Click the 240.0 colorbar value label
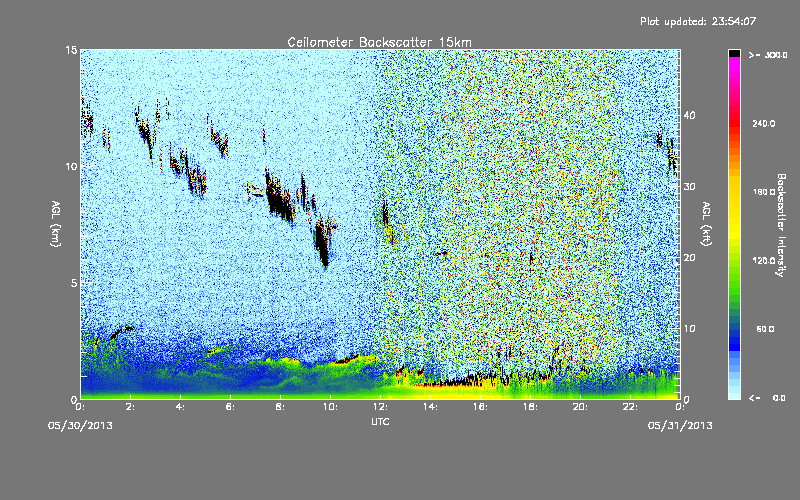Screen dimensions: 800x500 click(764, 124)
